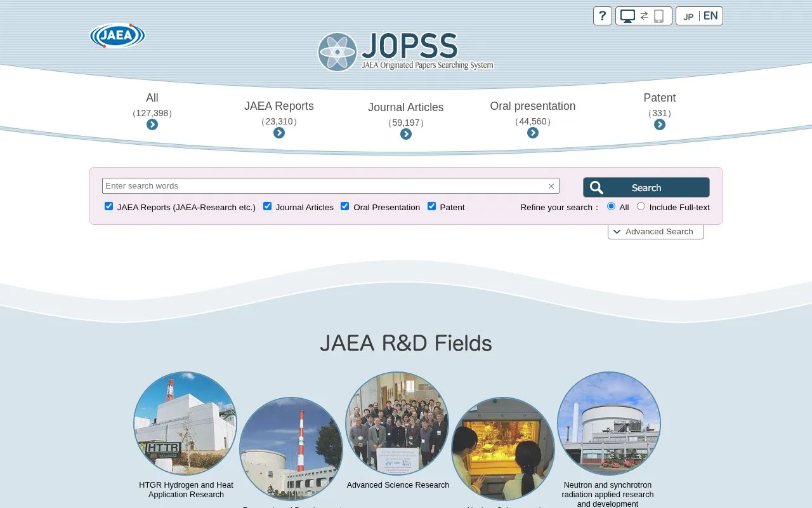Toggle the Patent checkbox

pos(432,206)
